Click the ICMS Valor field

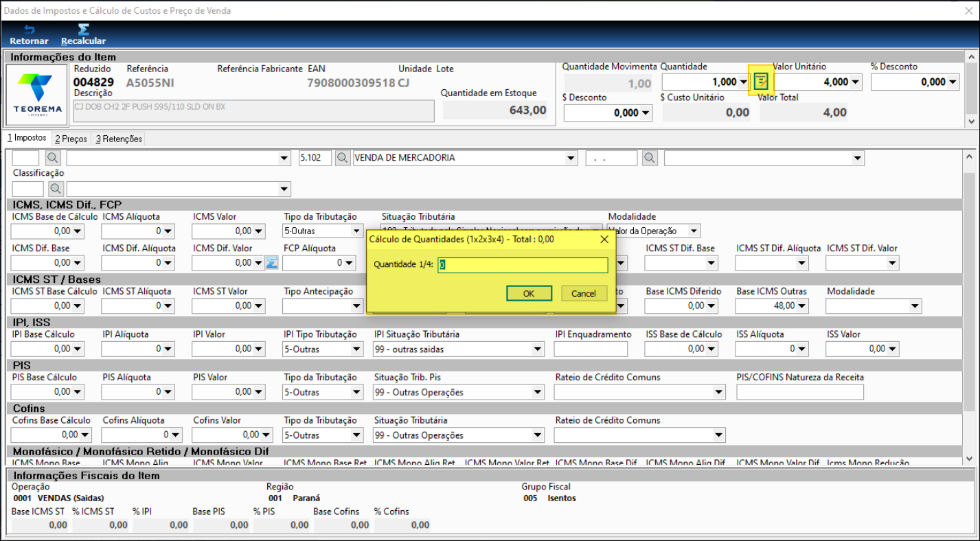228,231
